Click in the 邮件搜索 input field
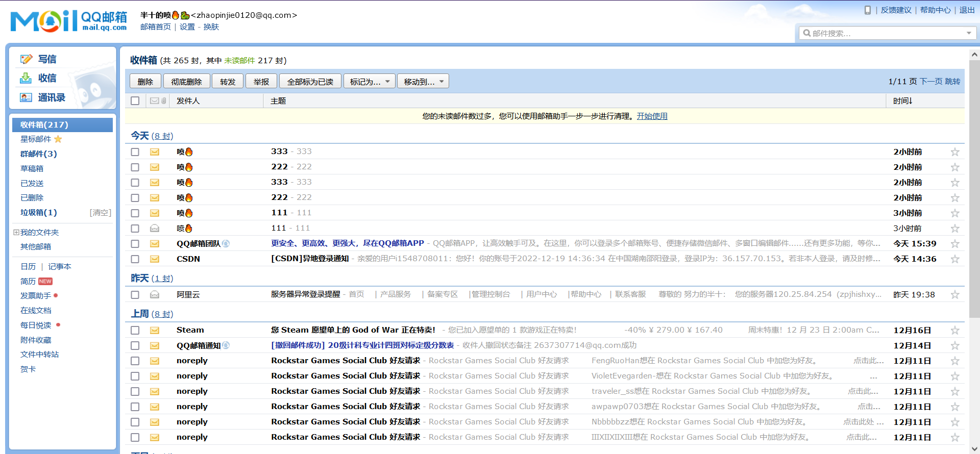 (887, 33)
